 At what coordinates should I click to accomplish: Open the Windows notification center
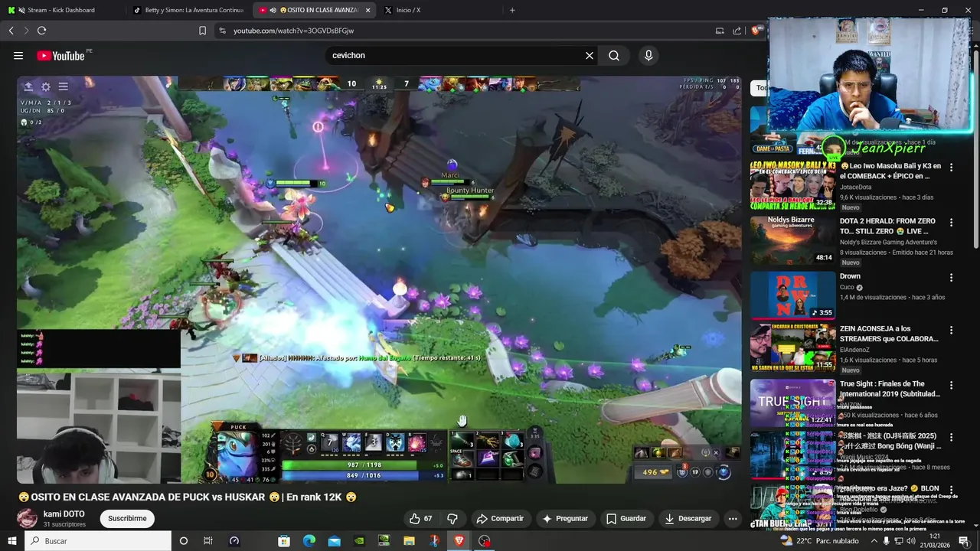click(964, 541)
